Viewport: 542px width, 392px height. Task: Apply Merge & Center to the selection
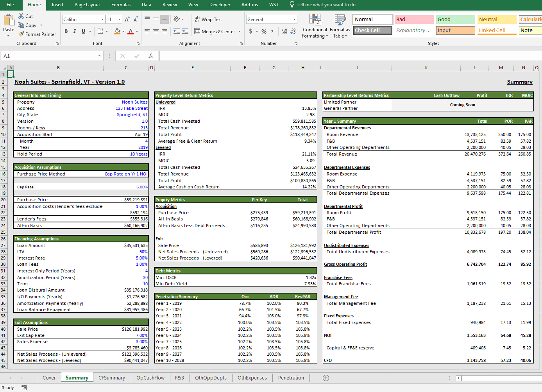point(214,32)
